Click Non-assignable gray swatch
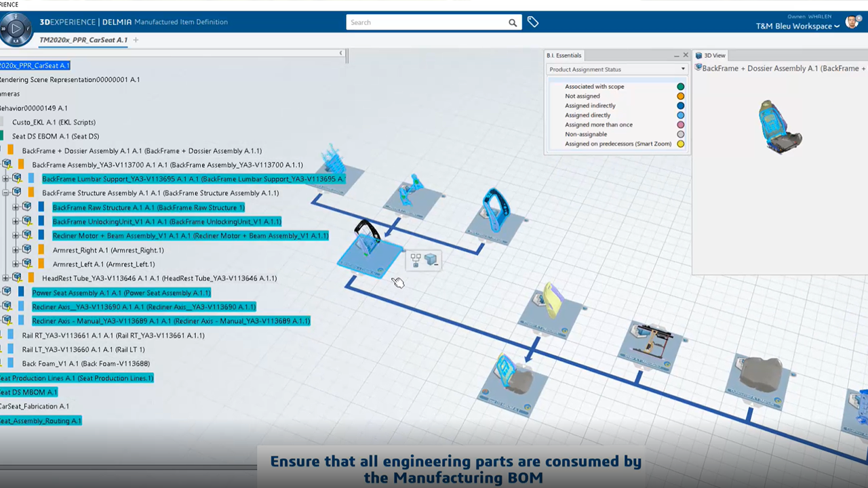The image size is (868, 488). [680, 134]
